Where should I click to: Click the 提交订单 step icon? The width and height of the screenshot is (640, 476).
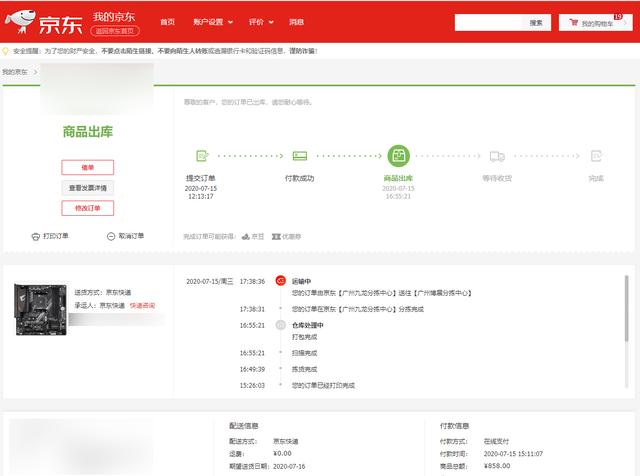[x=202, y=156]
